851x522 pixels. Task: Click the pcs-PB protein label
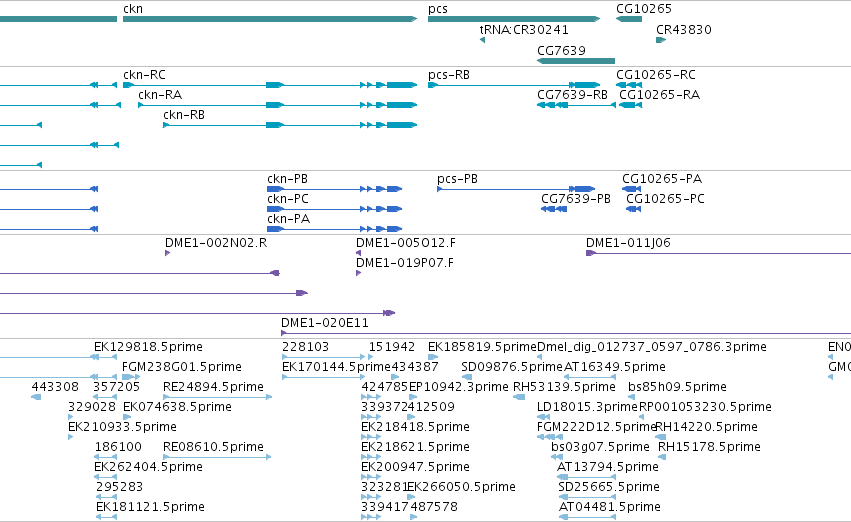pyautogui.click(x=458, y=179)
